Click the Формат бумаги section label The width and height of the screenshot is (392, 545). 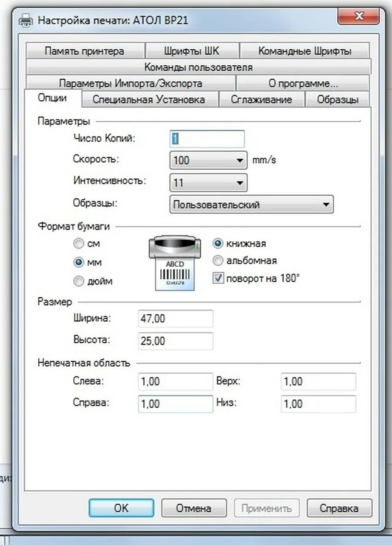tap(74, 226)
